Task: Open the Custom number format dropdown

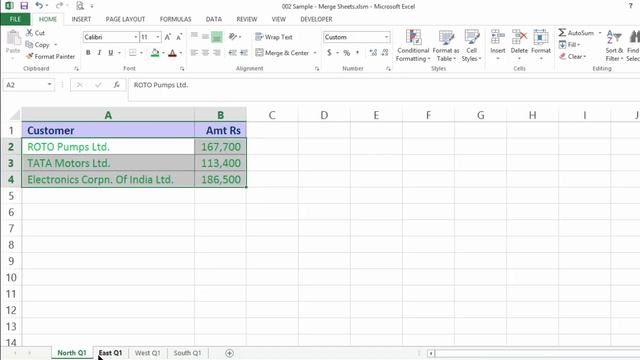Action: 386,37
